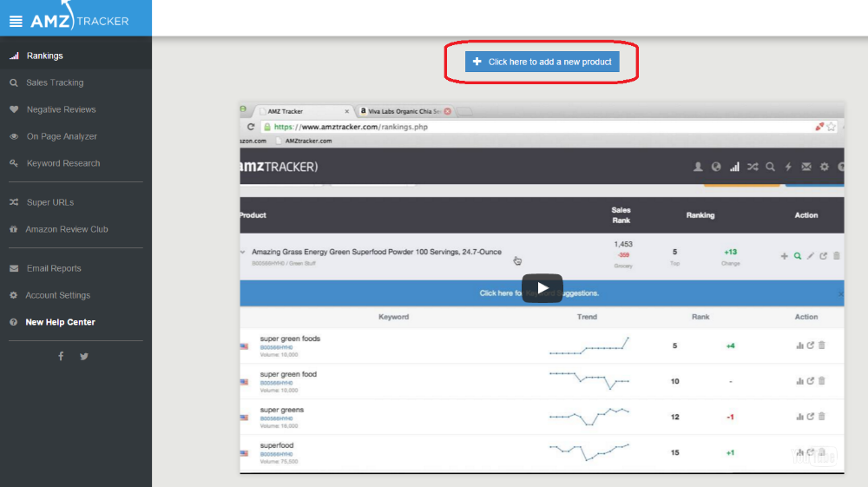Play the tutorial video
The width and height of the screenshot is (868, 487).
542,288
